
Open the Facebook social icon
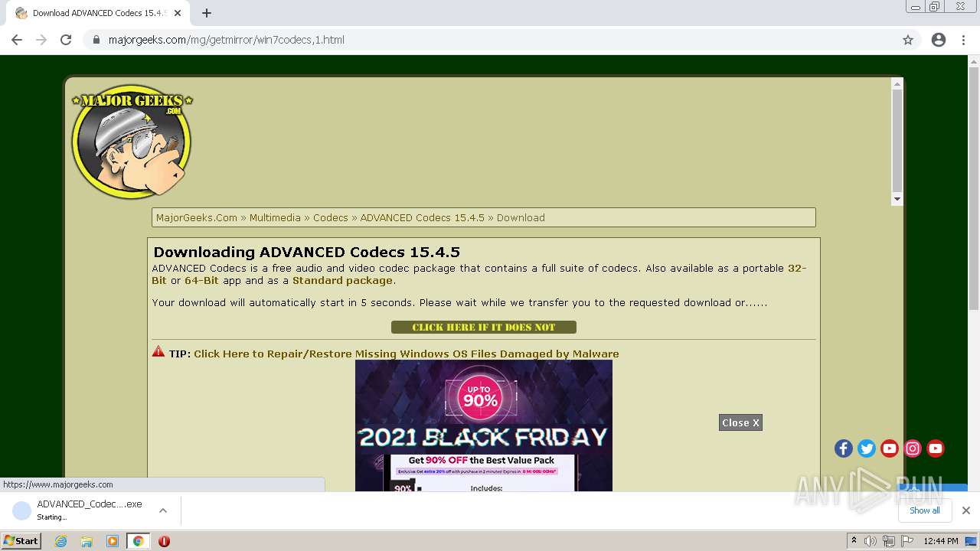844,449
